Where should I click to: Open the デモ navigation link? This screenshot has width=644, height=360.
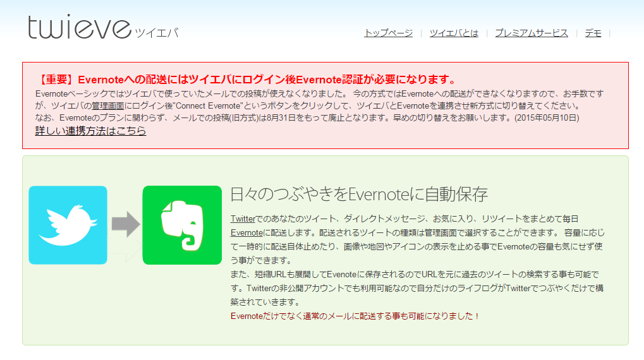(x=593, y=33)
